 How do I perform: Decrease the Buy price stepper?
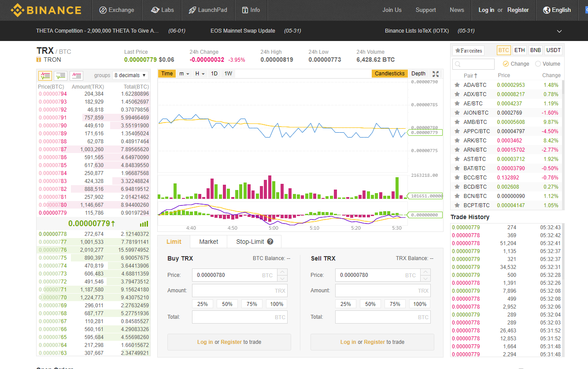(283, 279)
